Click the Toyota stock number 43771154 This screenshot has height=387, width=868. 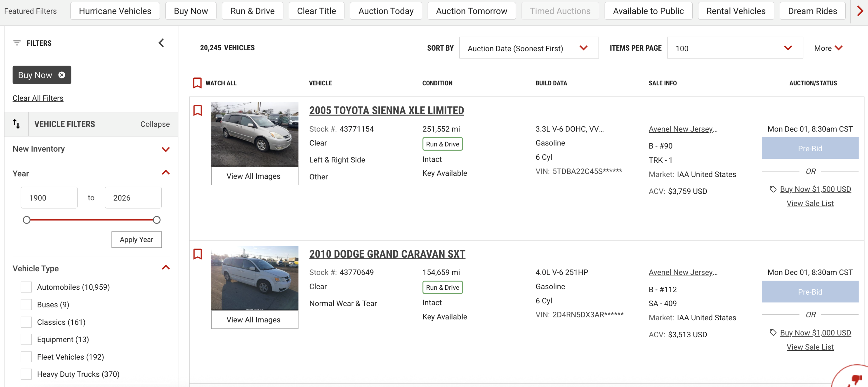pos(356,129)
